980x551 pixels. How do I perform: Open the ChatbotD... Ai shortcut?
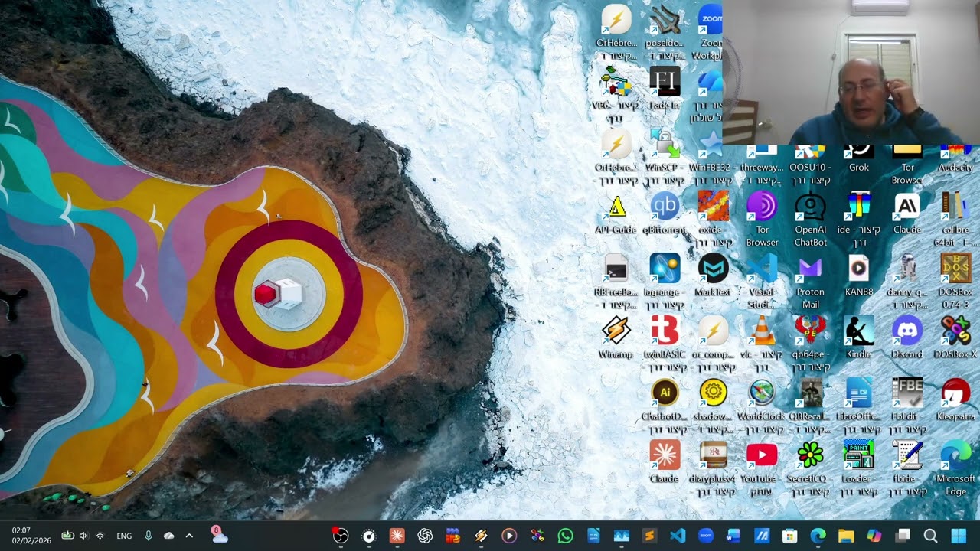pos(665,393)
